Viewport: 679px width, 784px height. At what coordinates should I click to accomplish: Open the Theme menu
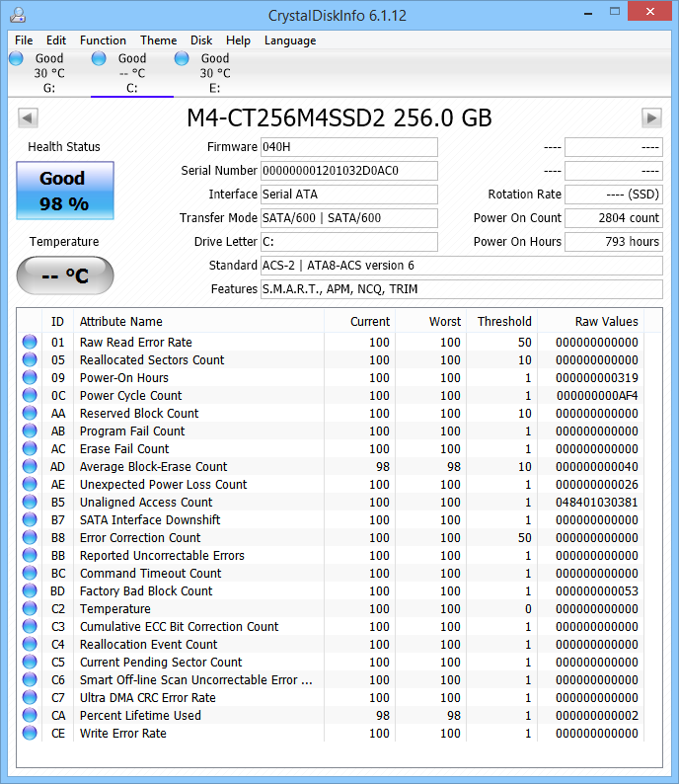tap(158, 40)
